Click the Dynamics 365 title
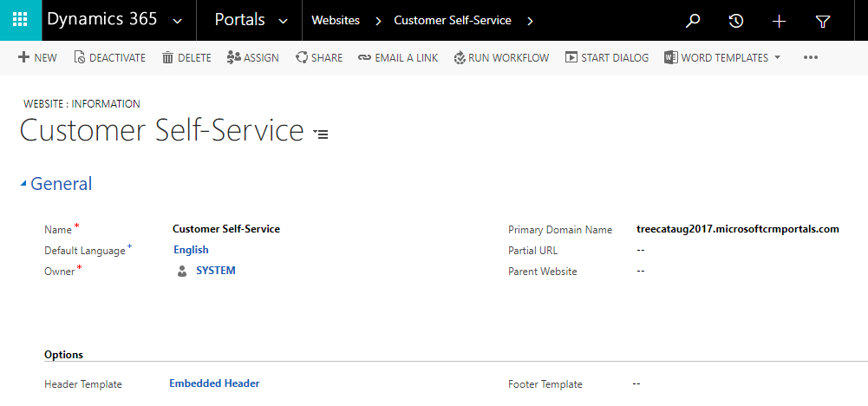868x406 pixels. tap(102, 19)
